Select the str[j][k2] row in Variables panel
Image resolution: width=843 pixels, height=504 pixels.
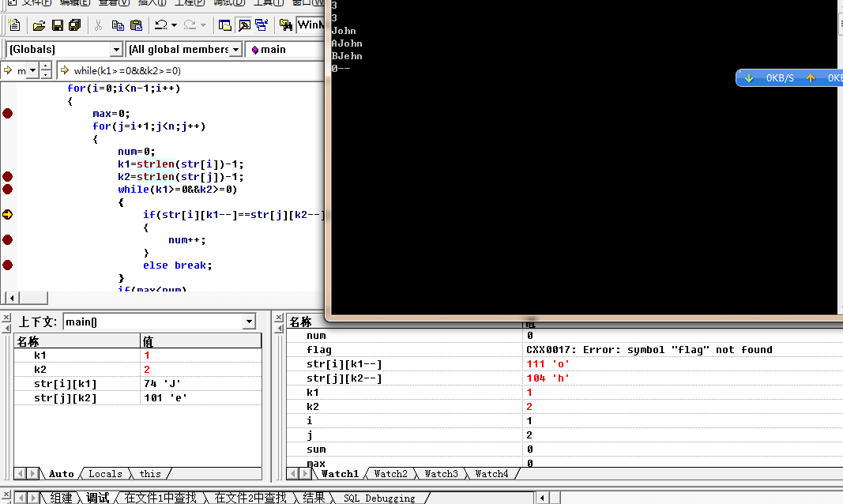[137, 398]
